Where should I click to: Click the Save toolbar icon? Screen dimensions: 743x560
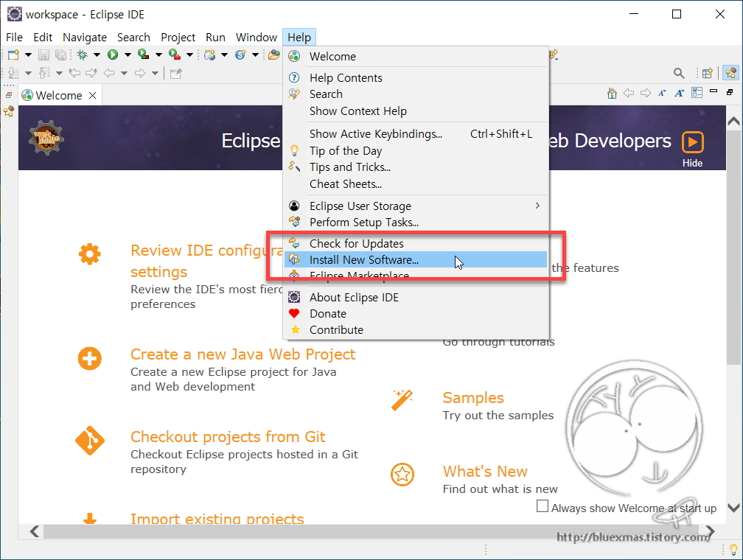tap(43, 55)
